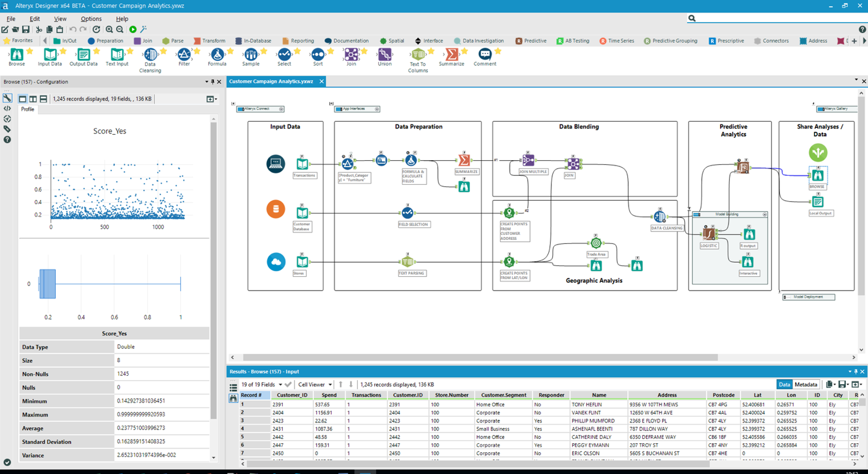Switch the Results view to Metadata
This screenshot has height=474, width=868.
pos(805,384)
